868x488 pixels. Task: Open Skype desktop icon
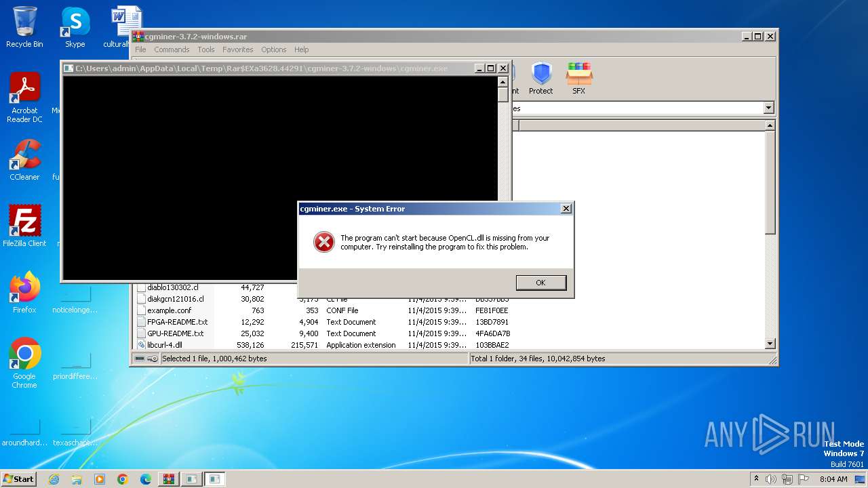click(x=75, y=27)
